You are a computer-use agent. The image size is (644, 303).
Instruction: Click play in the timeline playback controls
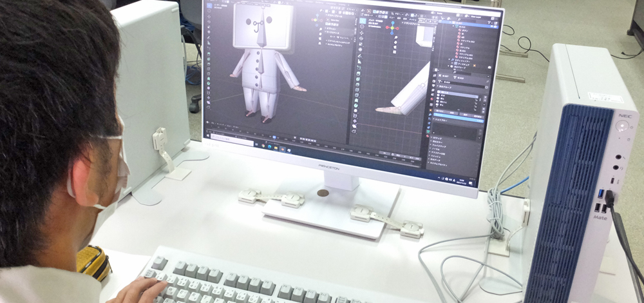pyautogui.click(x=310, y=139)
